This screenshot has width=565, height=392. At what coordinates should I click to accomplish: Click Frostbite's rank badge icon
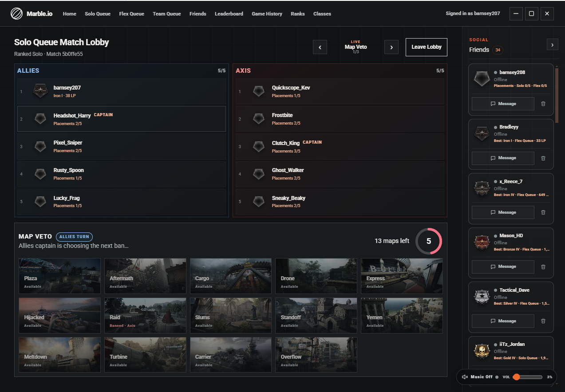[259, 119]
